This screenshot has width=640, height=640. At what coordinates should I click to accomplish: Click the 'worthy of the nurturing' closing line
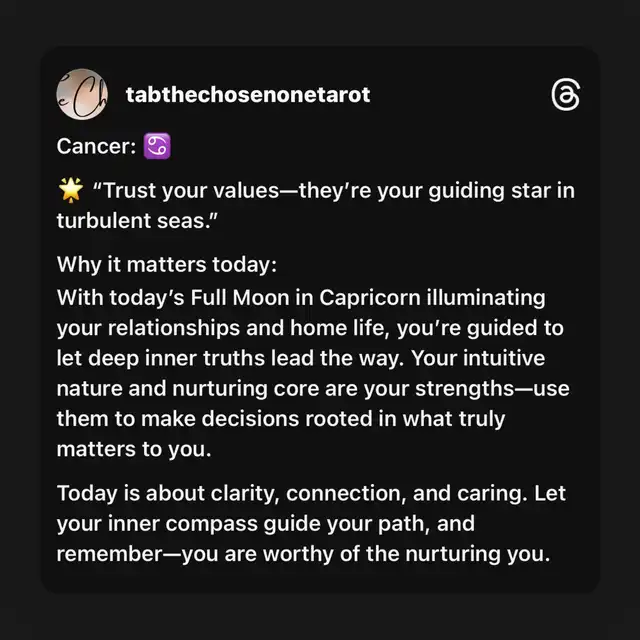[x=303, y=554]
